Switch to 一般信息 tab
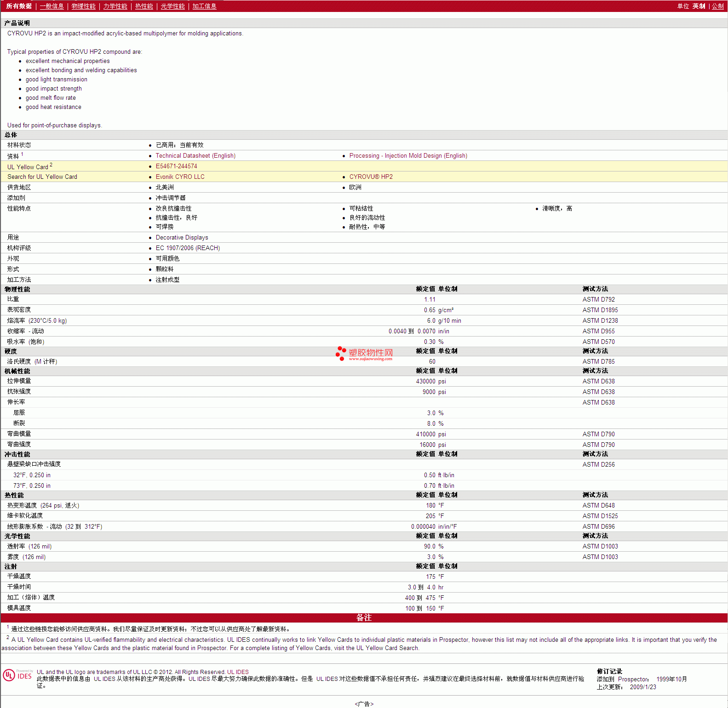Viewport: 728px width, 708px height. pyautogui.click(x=52, y=6)
